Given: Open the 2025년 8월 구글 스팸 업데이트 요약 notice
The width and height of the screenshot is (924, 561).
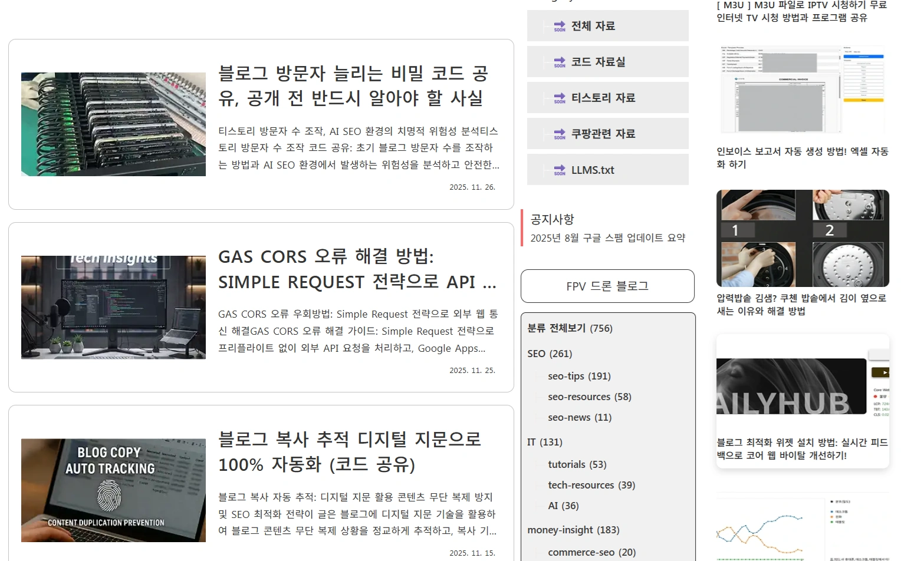Looking at the screenshot, I should [608, 237].
